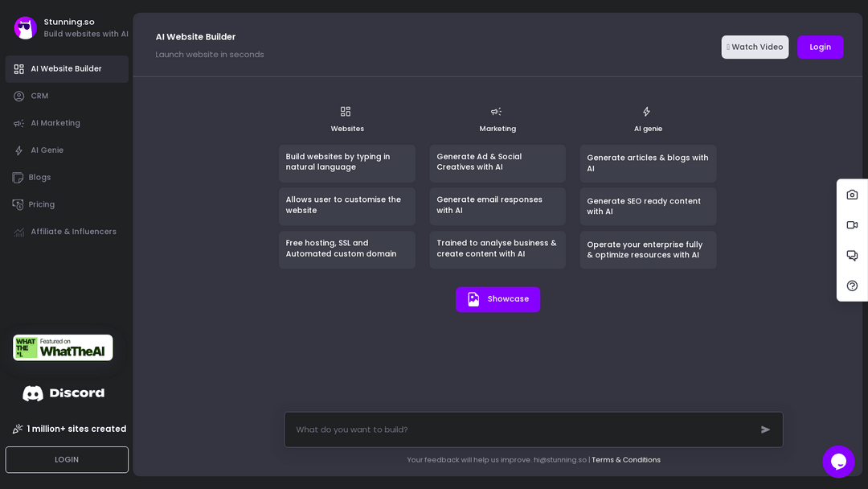Click the Stunning.so brand name text
This screenshot has height=489, width=868.
tap(69, 22)
